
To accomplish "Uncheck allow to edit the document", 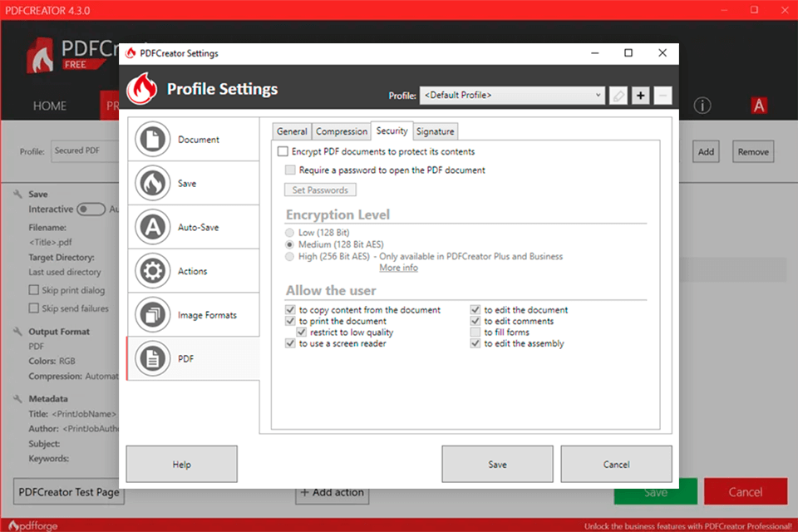I will coord(475,309).
